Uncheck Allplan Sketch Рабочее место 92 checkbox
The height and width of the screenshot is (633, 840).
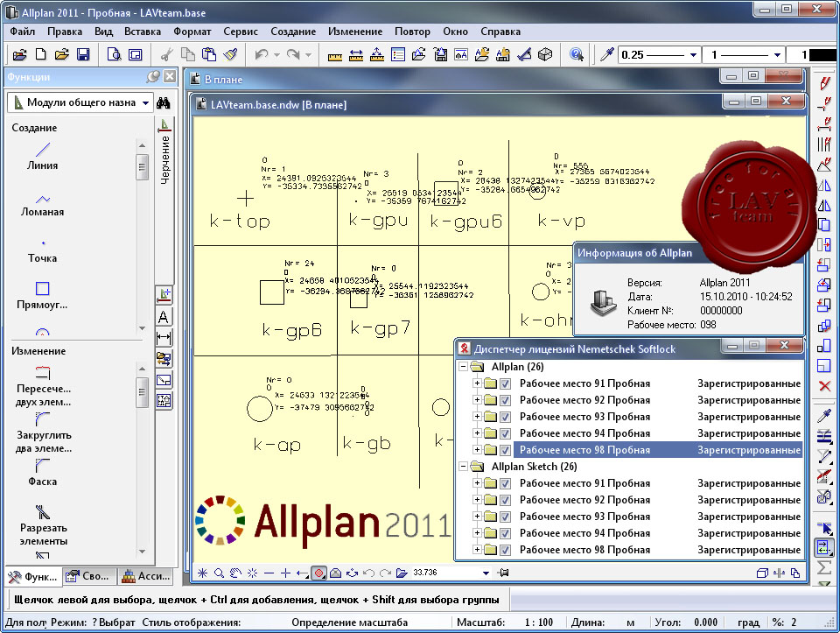[505, 500]
